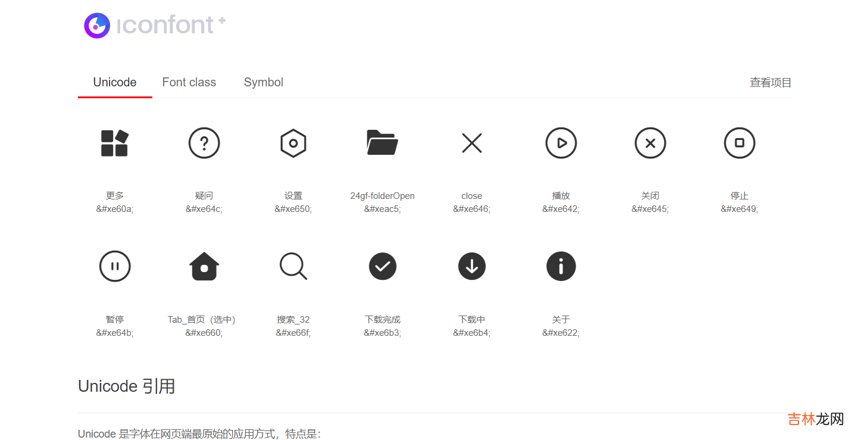This screenshot has height=440, width=868.
Task: Click the code &#xe60a;
Action: pos(115,209)
